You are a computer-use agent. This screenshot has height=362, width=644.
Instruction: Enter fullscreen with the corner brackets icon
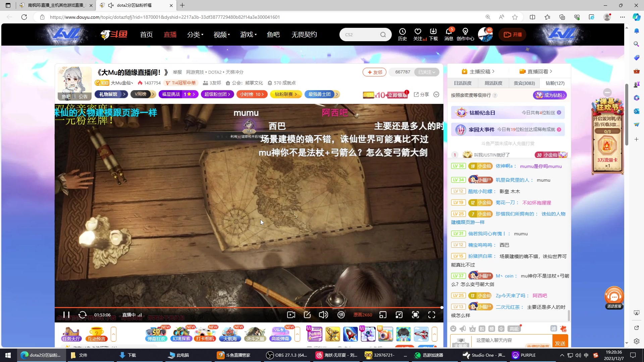pyautogui.click(x=432, y=315)
